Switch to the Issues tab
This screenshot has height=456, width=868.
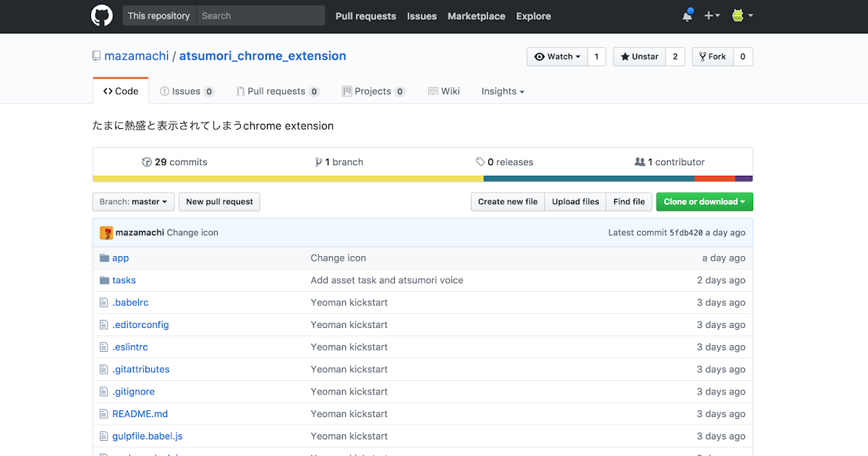pyautogui.click(x=187, y=91)
